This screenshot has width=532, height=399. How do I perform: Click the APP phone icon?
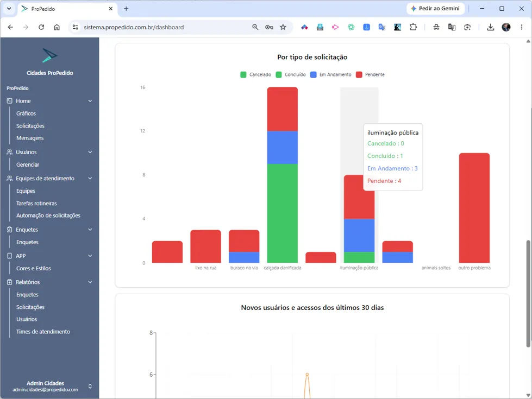(x=9, y=256)
